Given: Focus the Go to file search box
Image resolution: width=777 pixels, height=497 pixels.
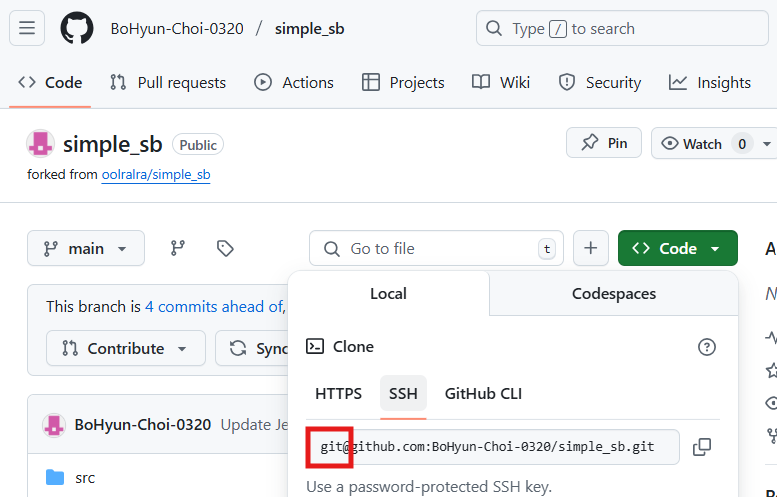Looking at the screenshot, I should [436, 248].
